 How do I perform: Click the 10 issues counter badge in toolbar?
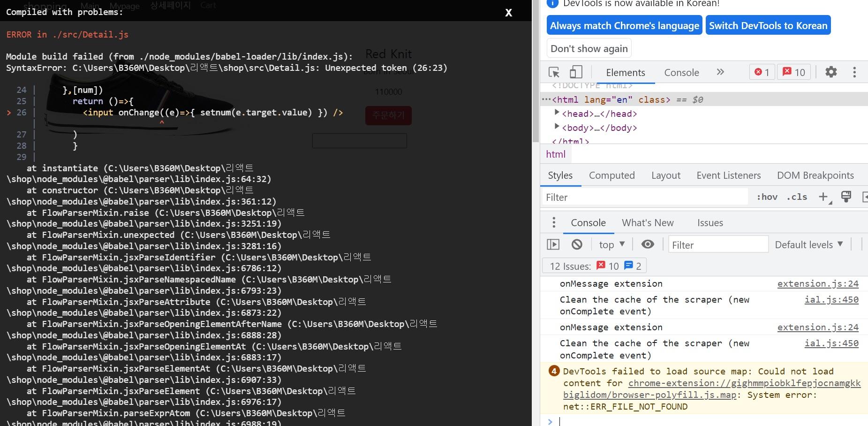click(794, 72)
